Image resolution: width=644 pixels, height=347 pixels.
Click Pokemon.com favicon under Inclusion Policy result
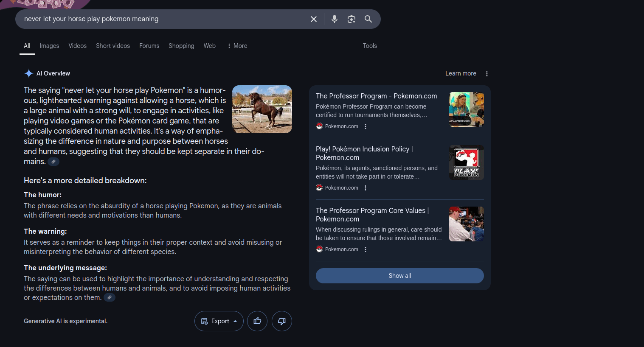(x=319, y=187)
